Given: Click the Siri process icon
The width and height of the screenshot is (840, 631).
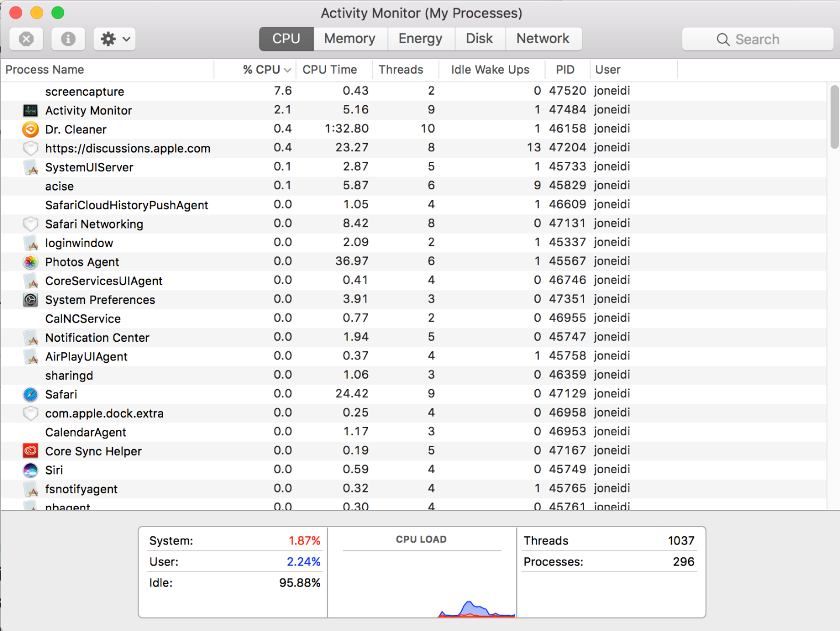Looking at the screenshot, I should [x=30, y=470].
